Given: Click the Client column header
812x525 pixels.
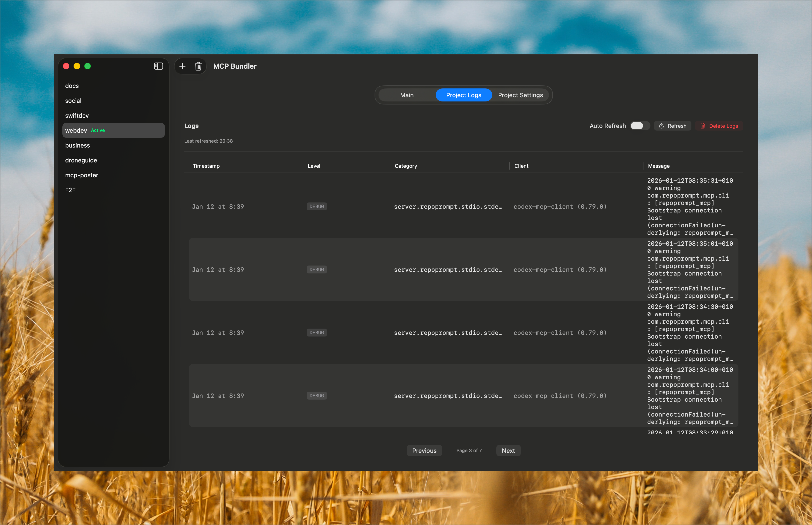Looking at the screenshot, I should [521, 166].
